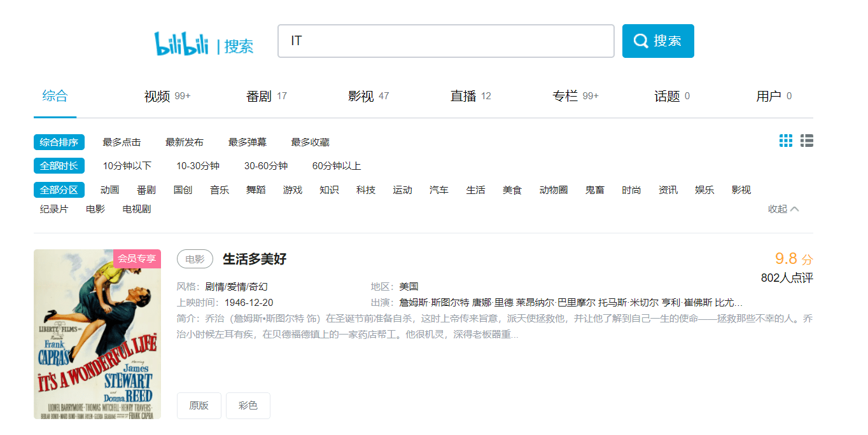Screen dimensions: 868x435
Task: Select the 最新发布 sorting option
Action: (x=184, y=142)
